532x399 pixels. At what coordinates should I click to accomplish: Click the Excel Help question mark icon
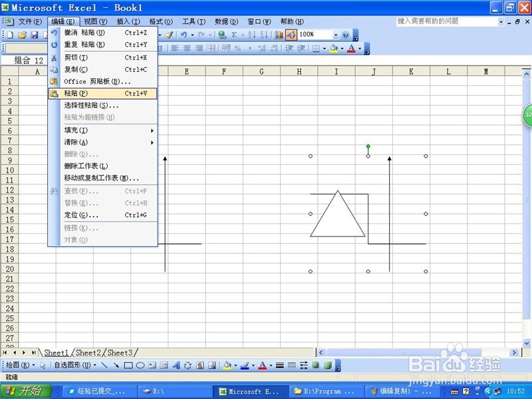(x=345, y=35)
